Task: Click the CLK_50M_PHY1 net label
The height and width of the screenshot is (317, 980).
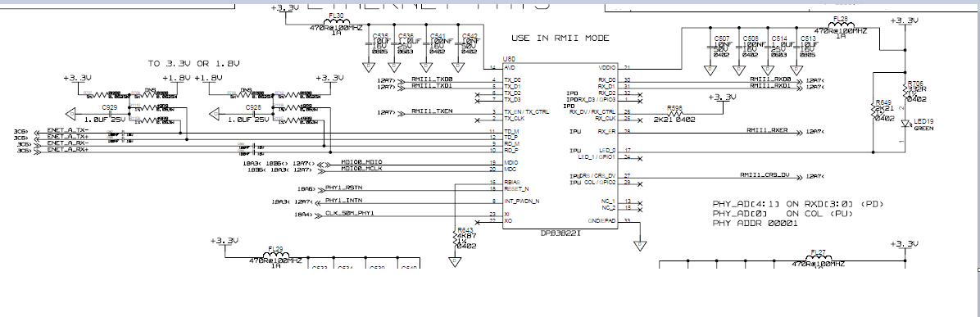Action: [350, 214]
